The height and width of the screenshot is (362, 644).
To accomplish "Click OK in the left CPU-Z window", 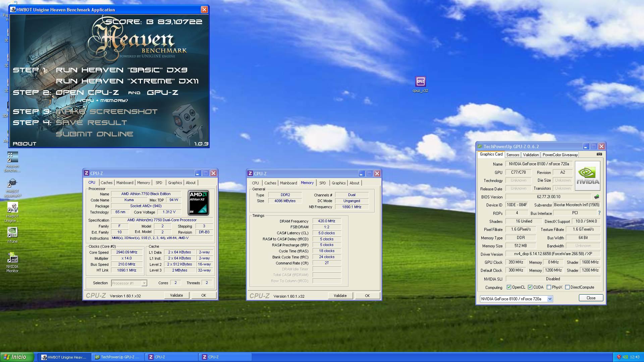I will pos(204,295).
